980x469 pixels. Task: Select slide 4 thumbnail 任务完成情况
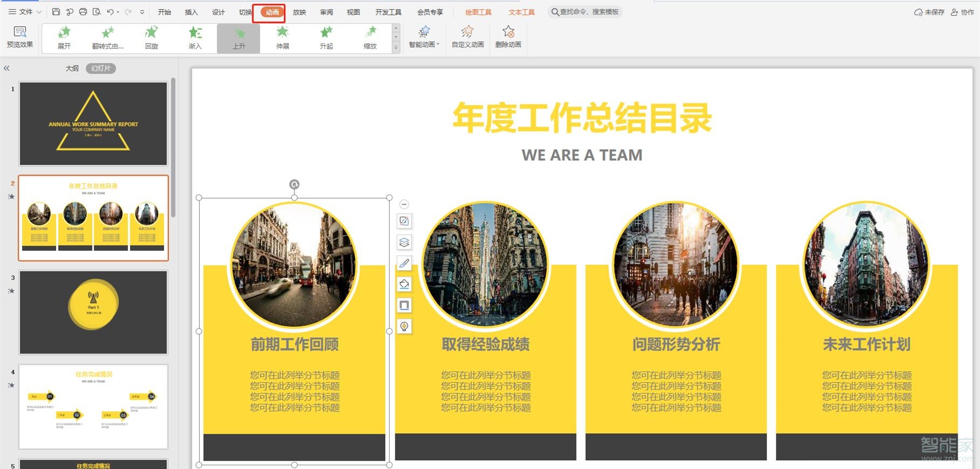[93, 406]
